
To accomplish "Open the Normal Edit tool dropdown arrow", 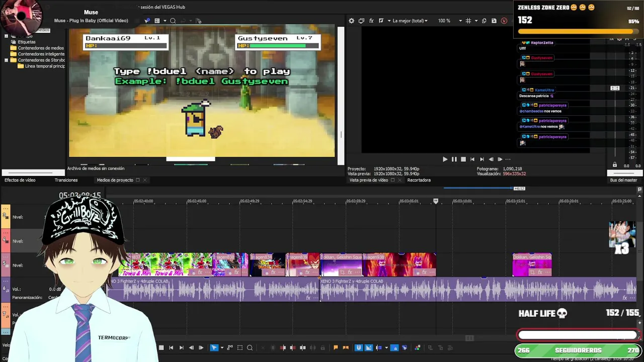I will click(x=222, y=347).
